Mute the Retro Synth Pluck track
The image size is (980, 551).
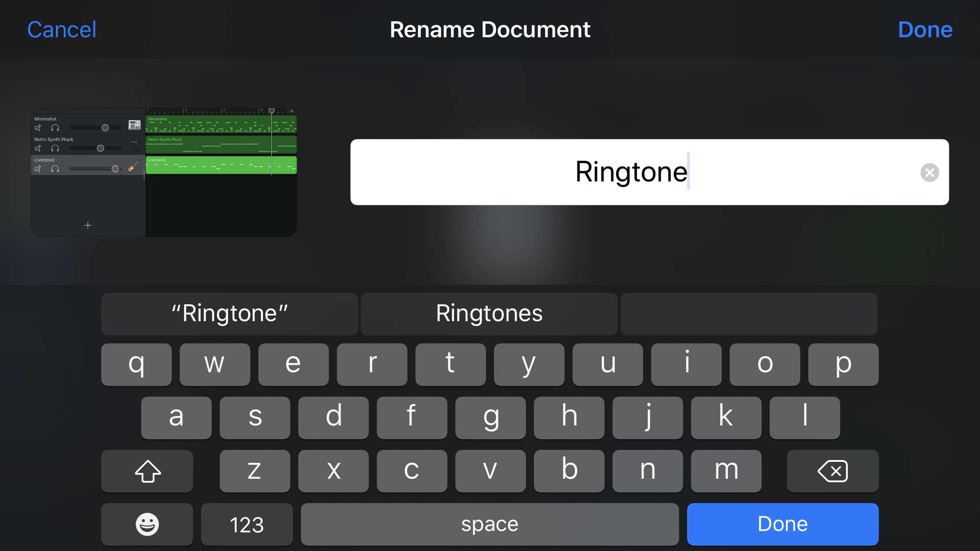point(38,148)
